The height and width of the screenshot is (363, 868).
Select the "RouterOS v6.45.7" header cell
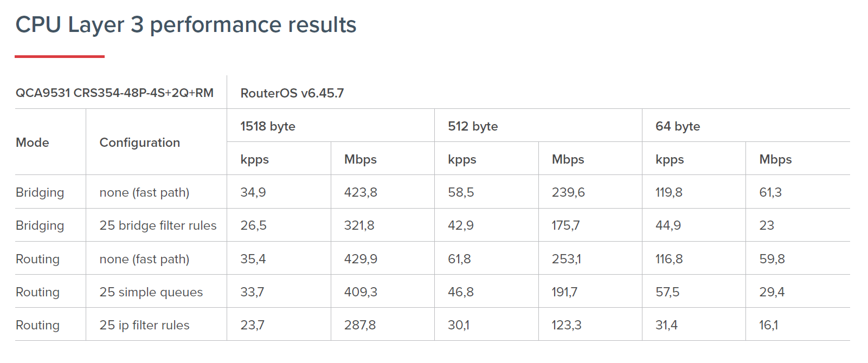292,93
